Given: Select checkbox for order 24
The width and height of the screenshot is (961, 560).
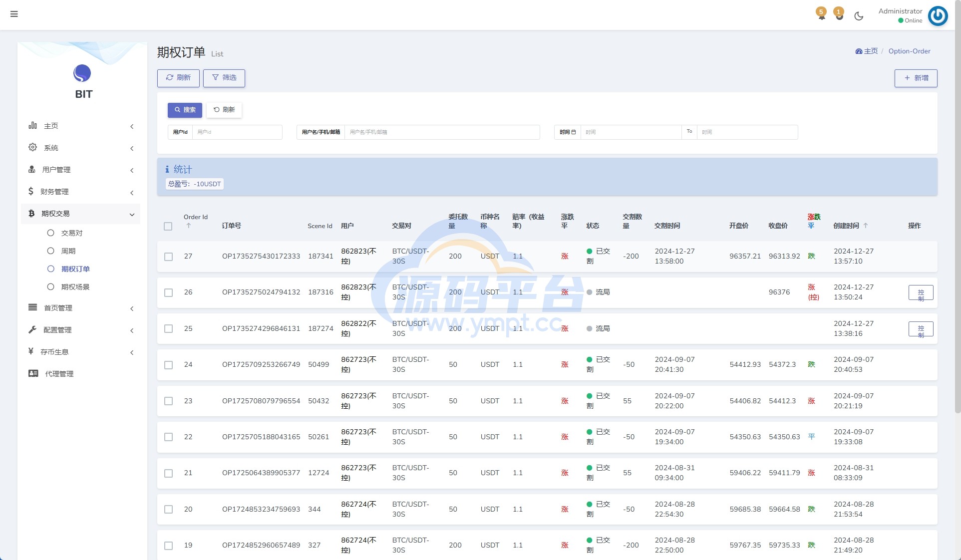Looking at the screenshot, I should click(x=169, y=365).
